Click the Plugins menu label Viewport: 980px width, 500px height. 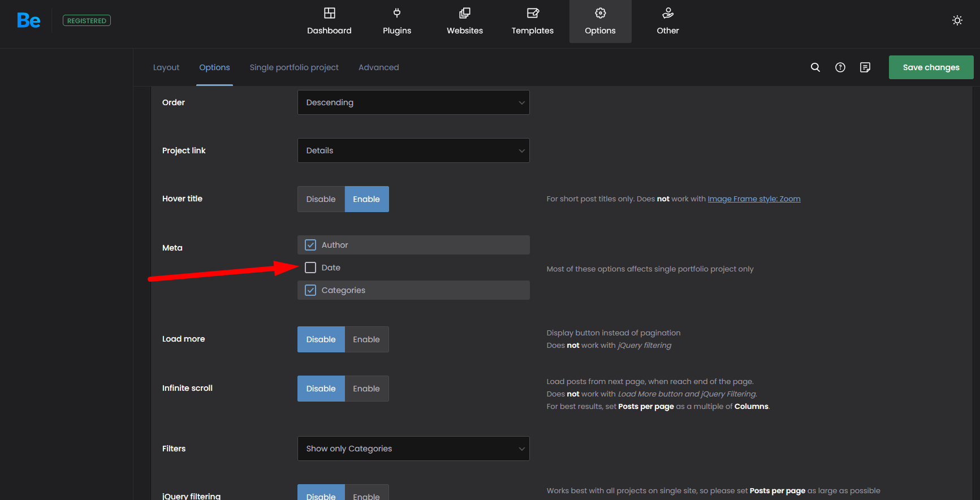[397, 31]
